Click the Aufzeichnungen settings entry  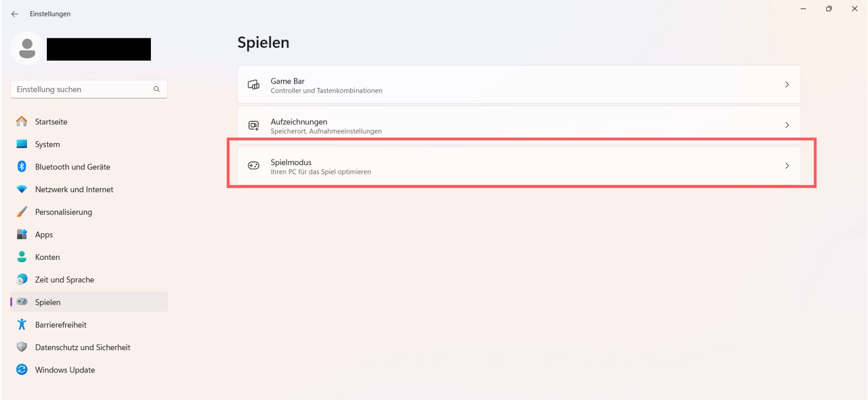pos(518,125)
